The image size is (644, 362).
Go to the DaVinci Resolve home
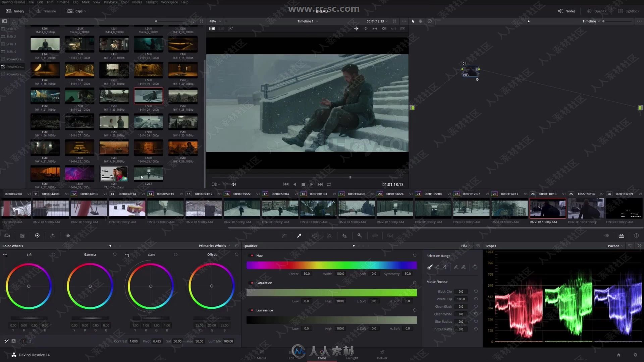pyautogui.click(x=619, y=355)
